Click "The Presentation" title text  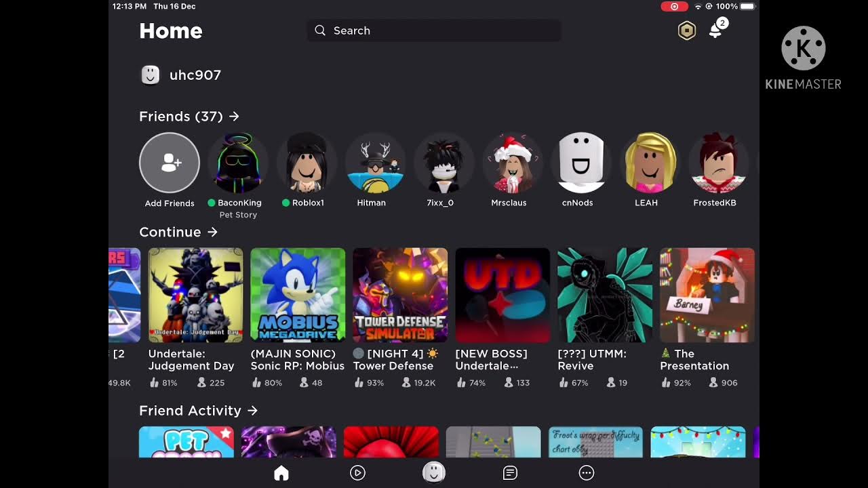click(x=695, y=360)
